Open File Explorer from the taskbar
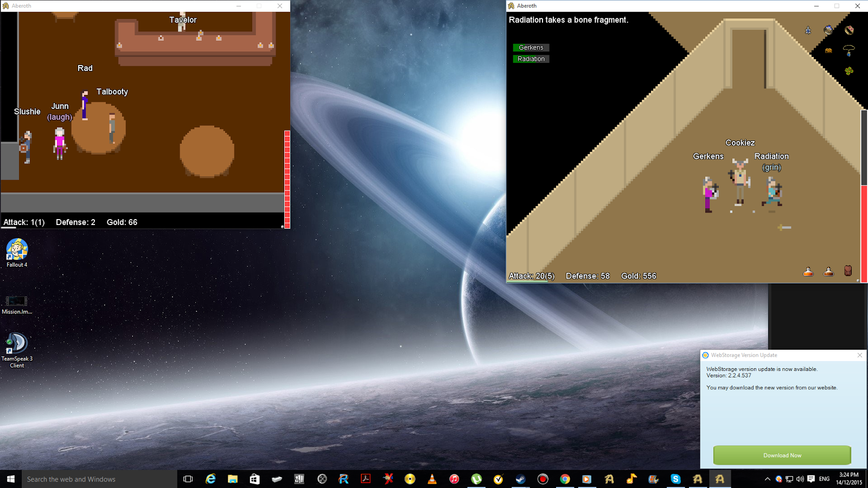The image size is (868, 488). pos(233,479)
